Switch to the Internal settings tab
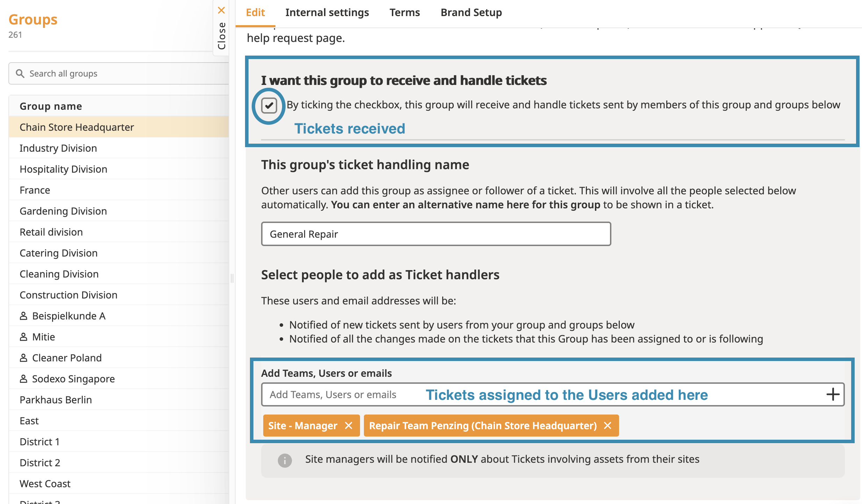Image resolution: width=862 pixels, height=504 pixels. point(327,13)
